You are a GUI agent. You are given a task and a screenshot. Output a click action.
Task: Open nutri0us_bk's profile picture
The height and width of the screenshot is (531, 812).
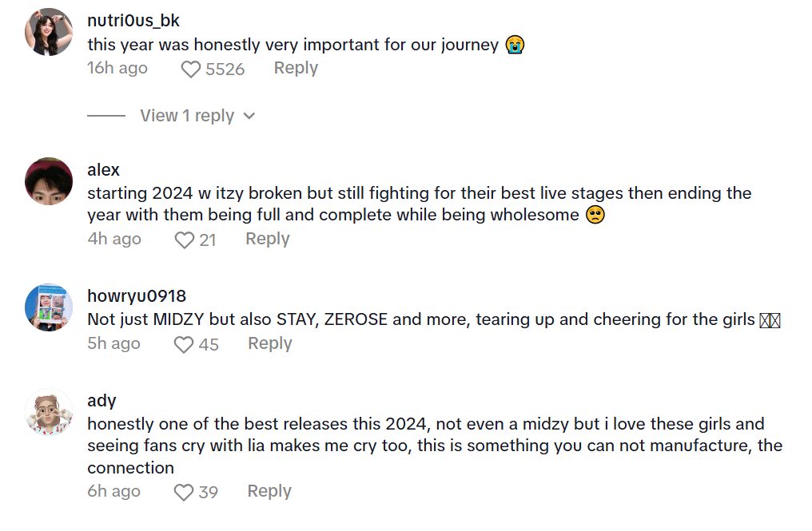coord(49,32)
